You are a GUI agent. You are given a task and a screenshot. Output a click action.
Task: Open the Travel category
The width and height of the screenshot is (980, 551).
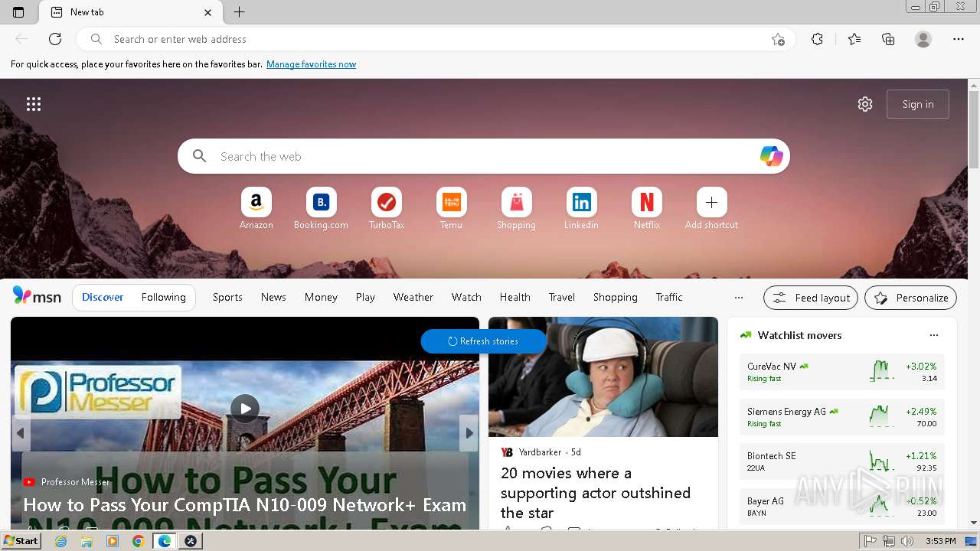561,297
